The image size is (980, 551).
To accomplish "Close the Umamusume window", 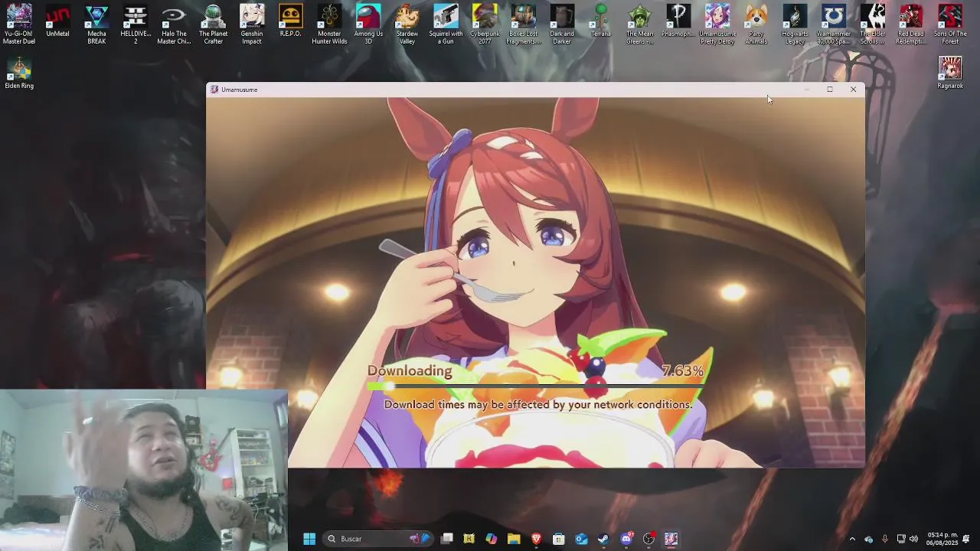I will pos(853,90).
